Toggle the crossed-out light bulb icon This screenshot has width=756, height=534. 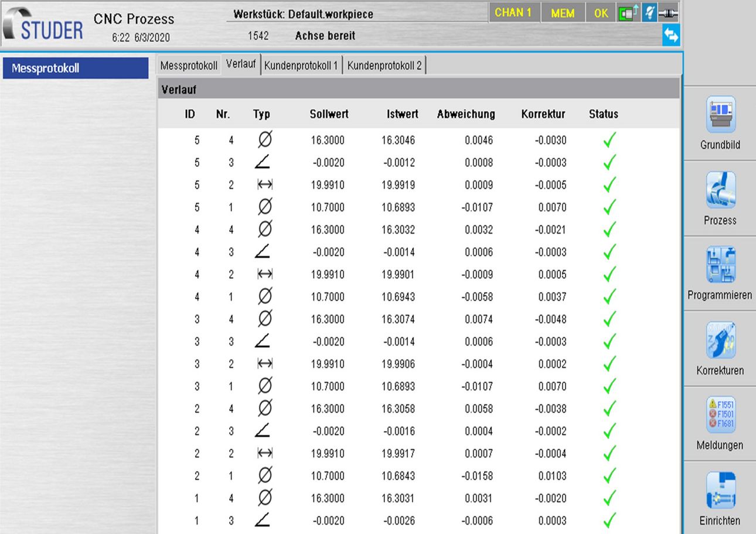pyautogui.click(x=649, y=13)
